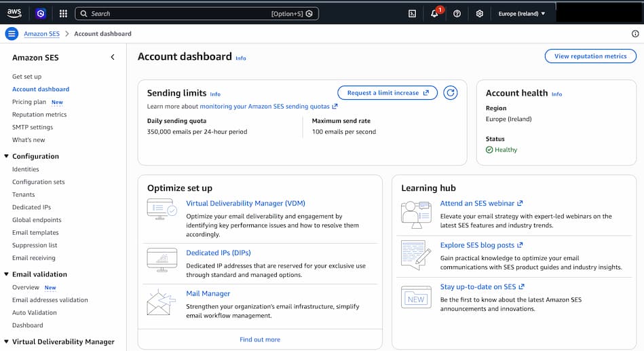Screen dimensions: 644x351
Task: Collapse the Configuration section
Action: coord(6,156)
